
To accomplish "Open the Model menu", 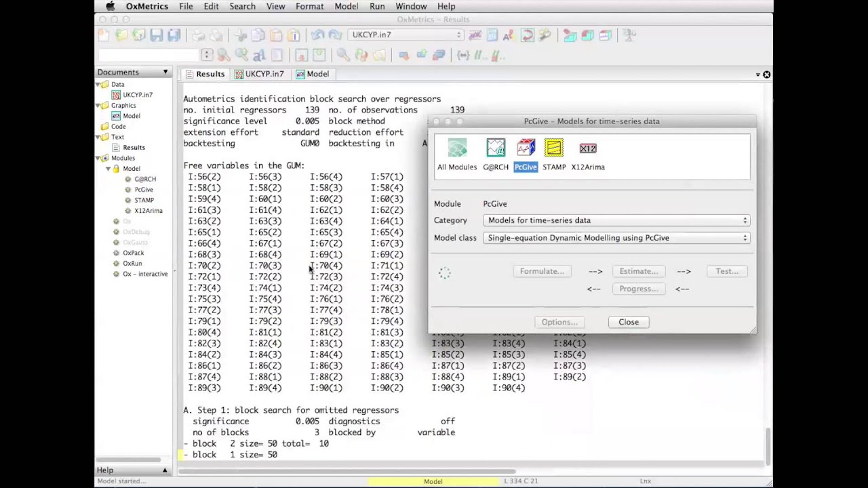I will tap(347, 6).
